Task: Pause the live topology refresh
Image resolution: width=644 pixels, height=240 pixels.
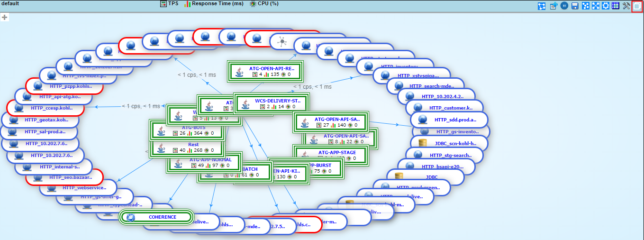Action: click(564, 6)
